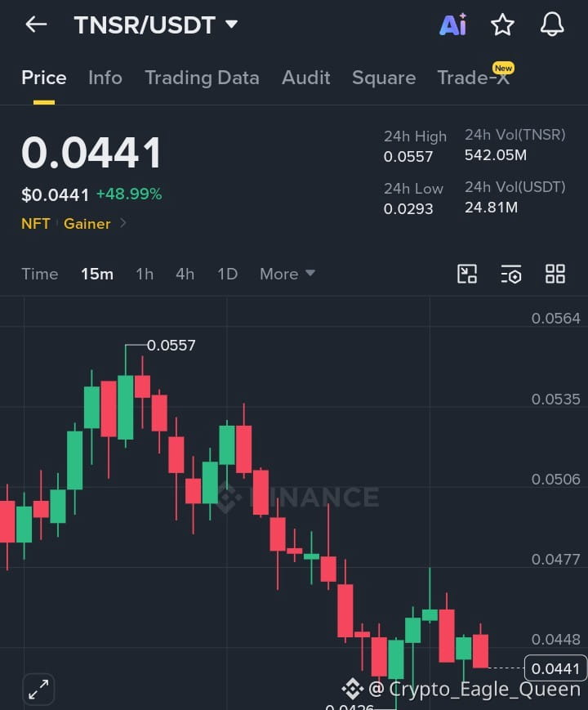
Task: Expand the tags chevron next to Gainer
Action: point(122,223)
